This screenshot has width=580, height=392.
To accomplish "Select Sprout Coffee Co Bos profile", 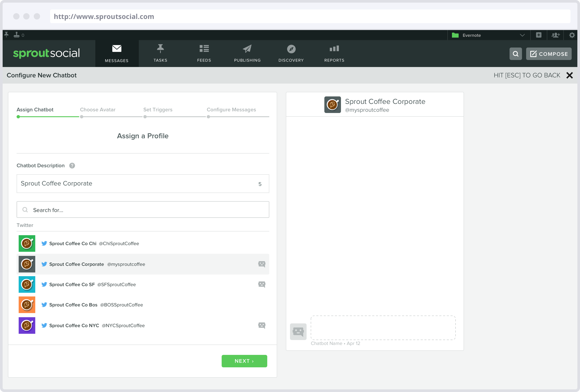I will pyautogui.click(x=143, y=305).
